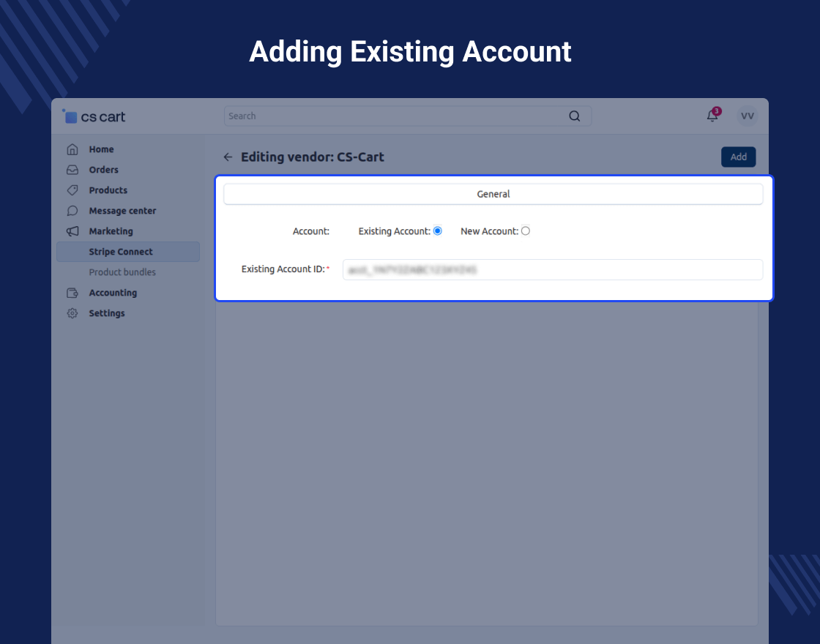The image size is (820, 644).
Task: Select the New Account radio button
Action: point(526,231)
